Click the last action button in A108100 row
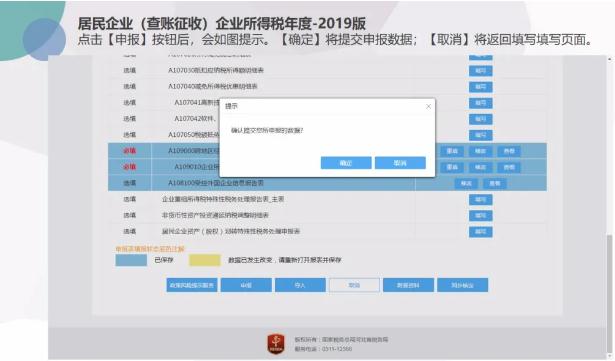The width and height of the screenshot is (615, 361). pyautogui.click(x=495, y=184)
